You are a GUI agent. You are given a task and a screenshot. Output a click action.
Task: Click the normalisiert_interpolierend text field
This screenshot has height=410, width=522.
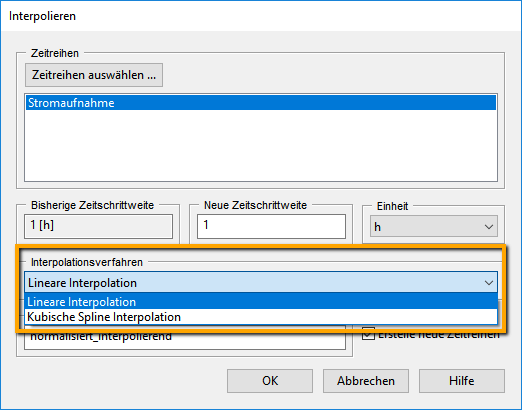(x=185, y=337)
